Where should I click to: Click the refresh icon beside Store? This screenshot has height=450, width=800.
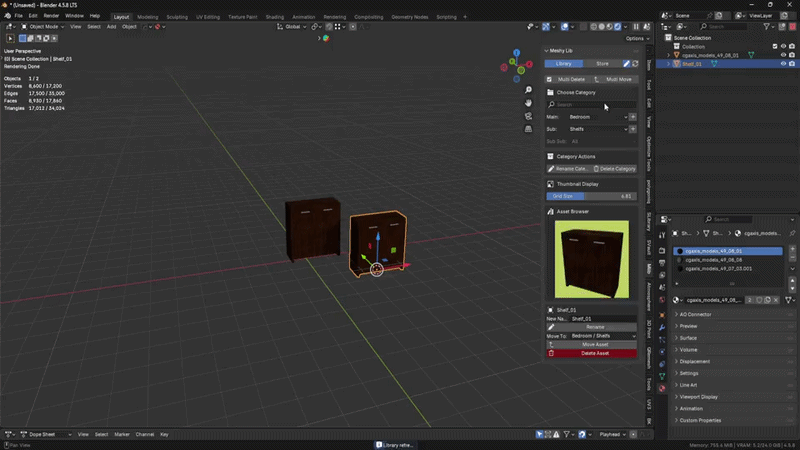[x=635, y=64]
